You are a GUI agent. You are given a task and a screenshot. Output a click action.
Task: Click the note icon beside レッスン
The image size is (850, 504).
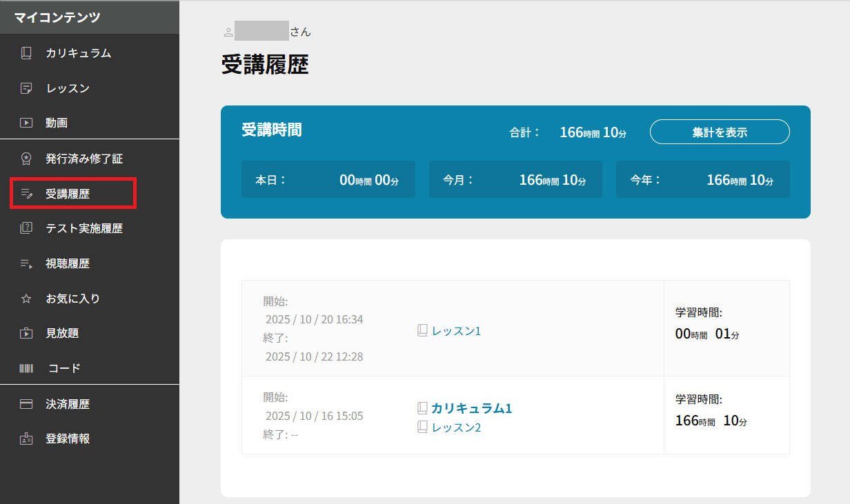point(26,88)
